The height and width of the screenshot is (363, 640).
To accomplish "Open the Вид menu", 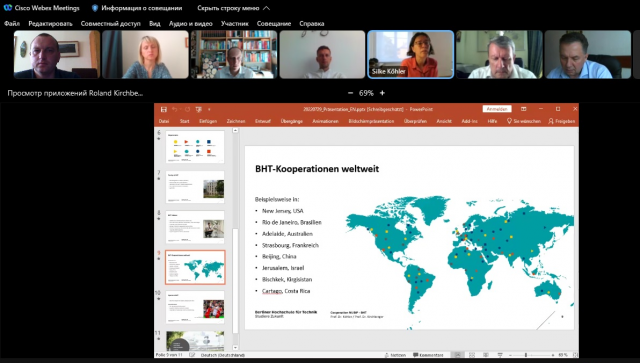I will click(155, 24).
